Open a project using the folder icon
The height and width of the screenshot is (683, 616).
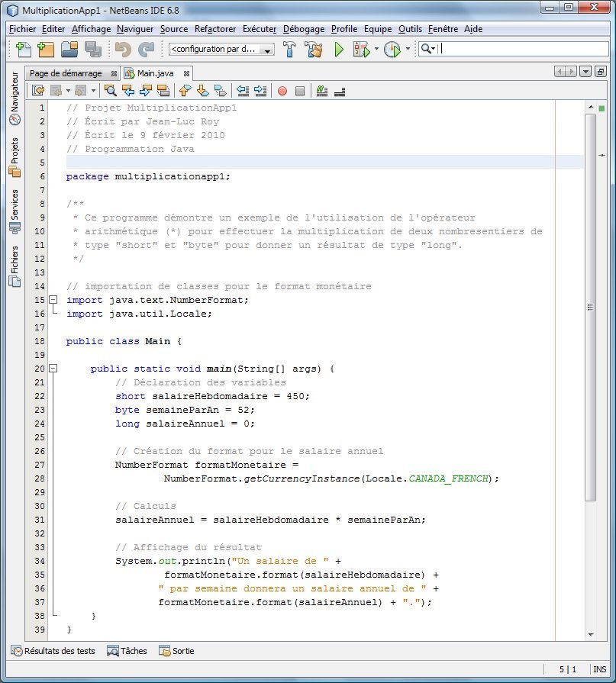[69, 49]
